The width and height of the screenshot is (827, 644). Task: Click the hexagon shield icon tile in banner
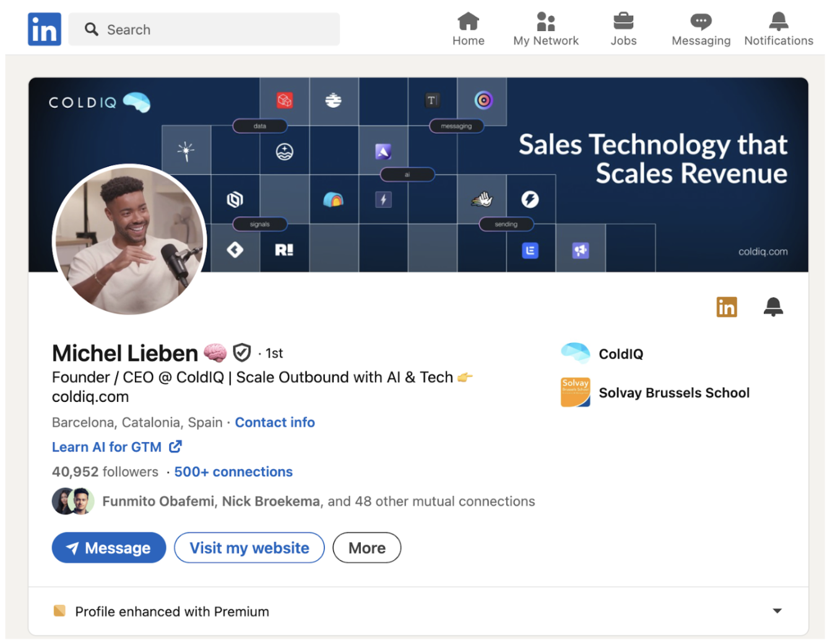click(235, 199)
